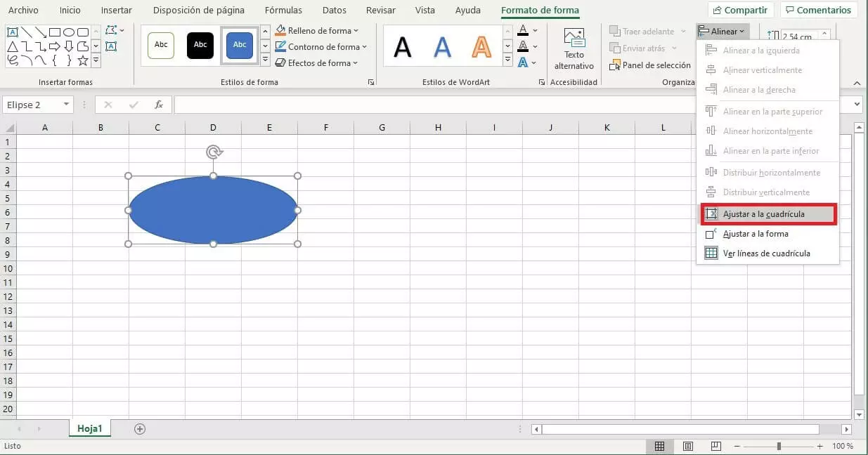The width and height of the screenshot is (868, 455).
Task: Select the isosceles triangle shape
Action: click(x=13, y=46)
